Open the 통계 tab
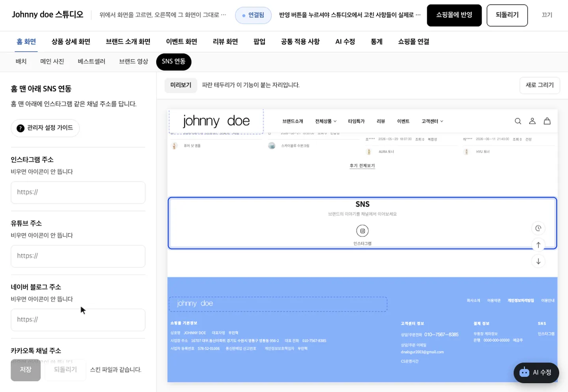 pyautogui.click(x=377, y=41)
